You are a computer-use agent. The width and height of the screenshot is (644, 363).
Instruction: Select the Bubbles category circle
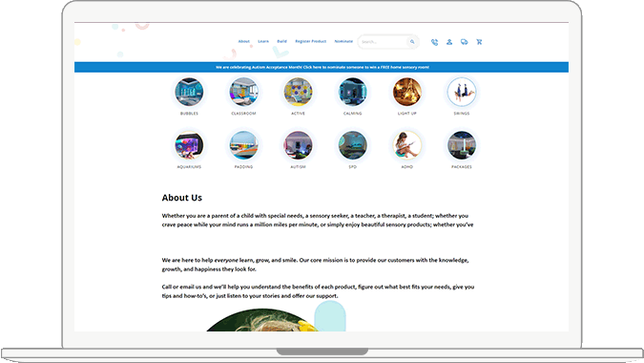tap(189, 92)
